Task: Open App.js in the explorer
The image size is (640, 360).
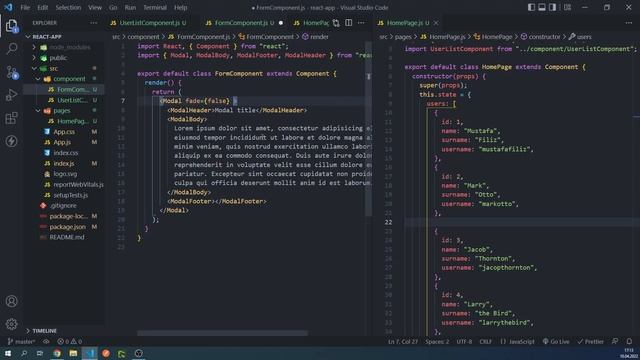Action: [x=64, y=142]
